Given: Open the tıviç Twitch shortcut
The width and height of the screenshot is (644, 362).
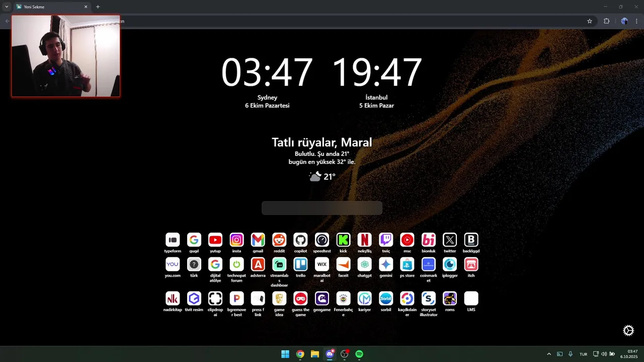Looking at the screenshot, I should coord(386,240).
